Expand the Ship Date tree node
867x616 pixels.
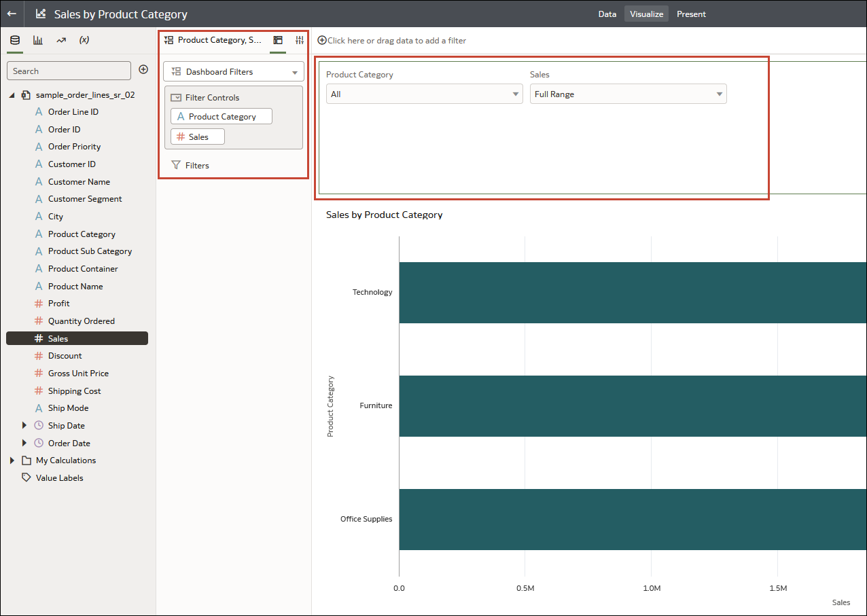pyautogui.click(x=24, y=425)
